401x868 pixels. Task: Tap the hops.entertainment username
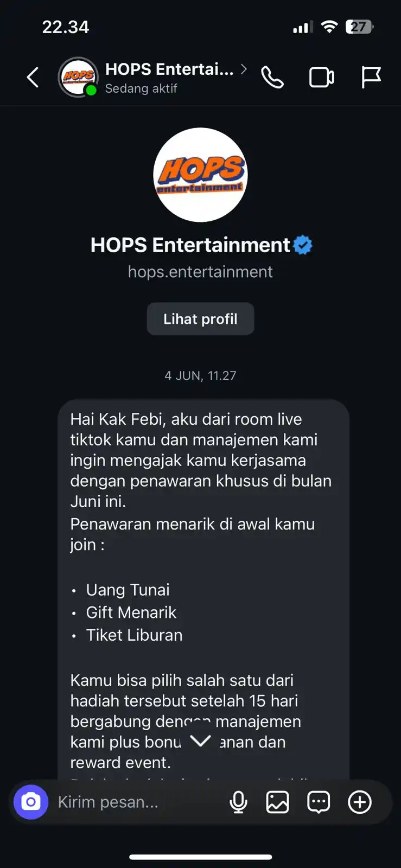[200, 272]
